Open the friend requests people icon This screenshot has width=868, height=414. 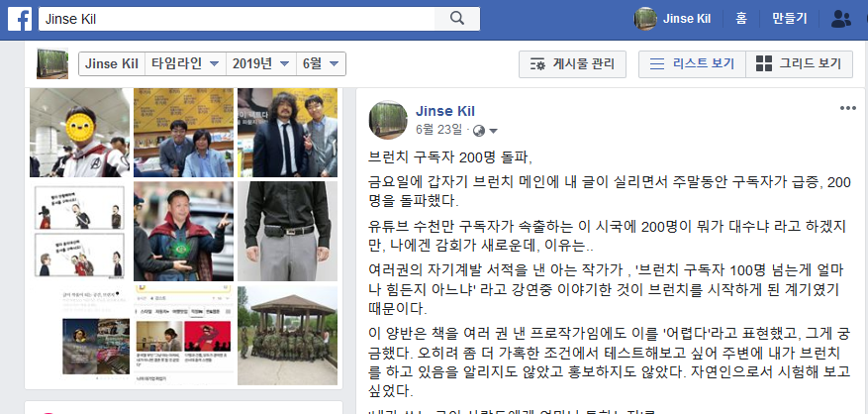841,19
